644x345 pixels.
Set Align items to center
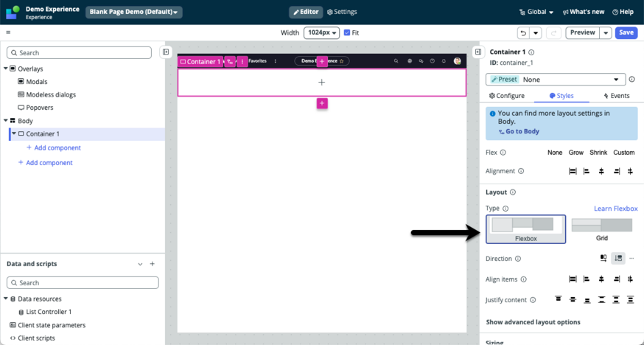pos(601,279)
